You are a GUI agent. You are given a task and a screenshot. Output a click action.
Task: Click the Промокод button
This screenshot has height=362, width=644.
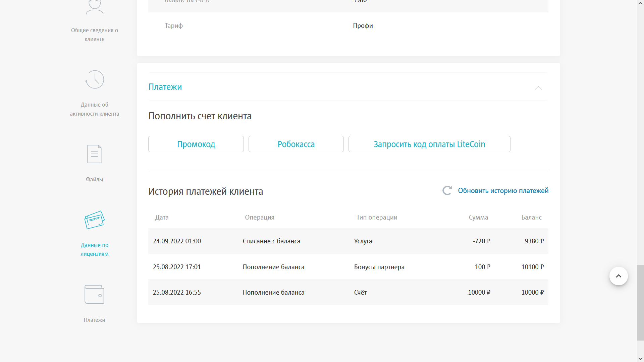pyautogui.click(x=196, y=144)
